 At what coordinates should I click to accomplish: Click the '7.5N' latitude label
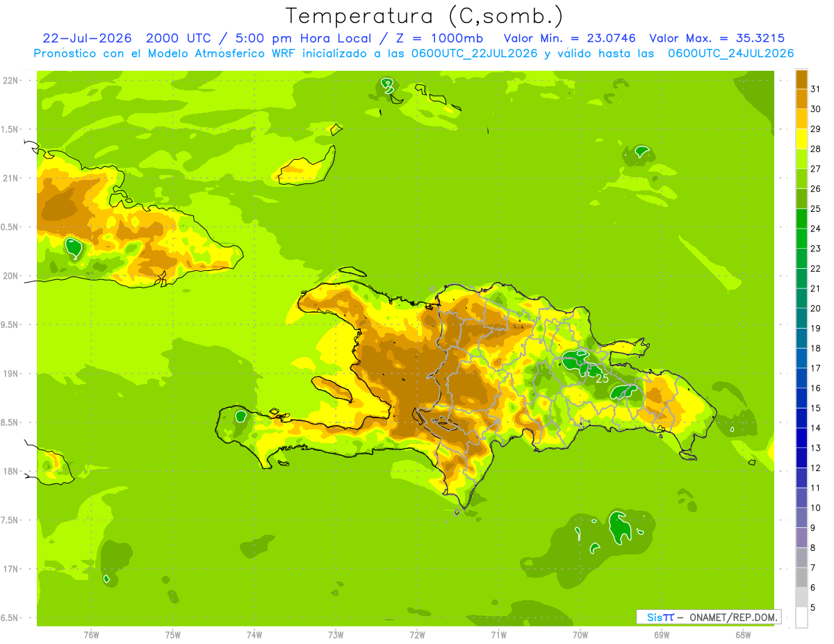[10, 520]
